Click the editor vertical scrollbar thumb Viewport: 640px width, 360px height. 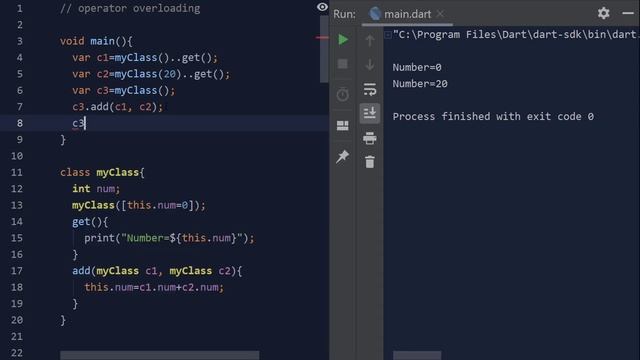324,49
